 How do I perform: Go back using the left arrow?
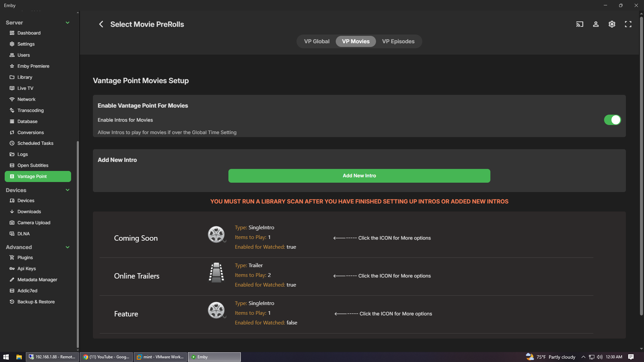pyautogui.click(x=101, y=24)
